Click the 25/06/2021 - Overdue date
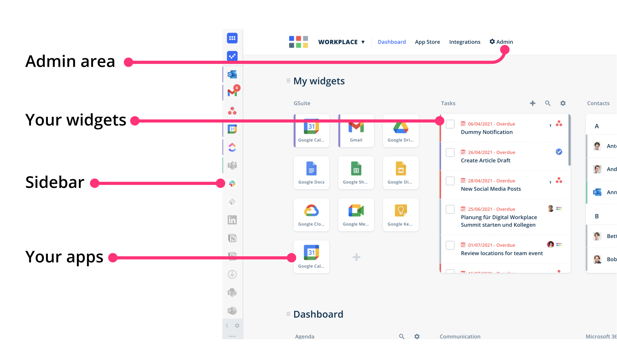This screenshot has height=364, width=617. (x=491, y=209)
